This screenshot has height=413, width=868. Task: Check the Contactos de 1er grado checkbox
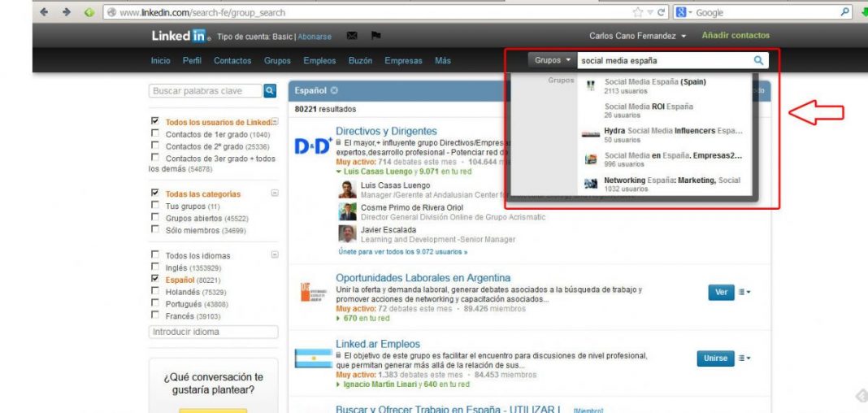155,134
